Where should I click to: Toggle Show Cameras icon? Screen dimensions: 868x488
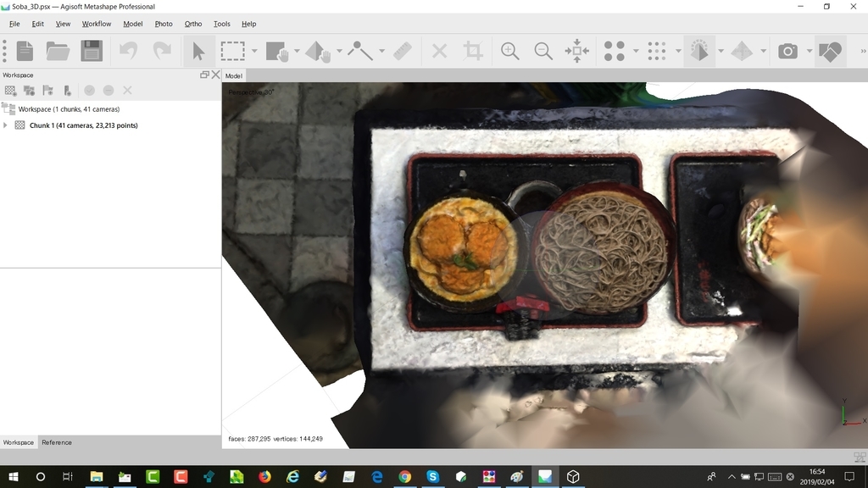787,51
